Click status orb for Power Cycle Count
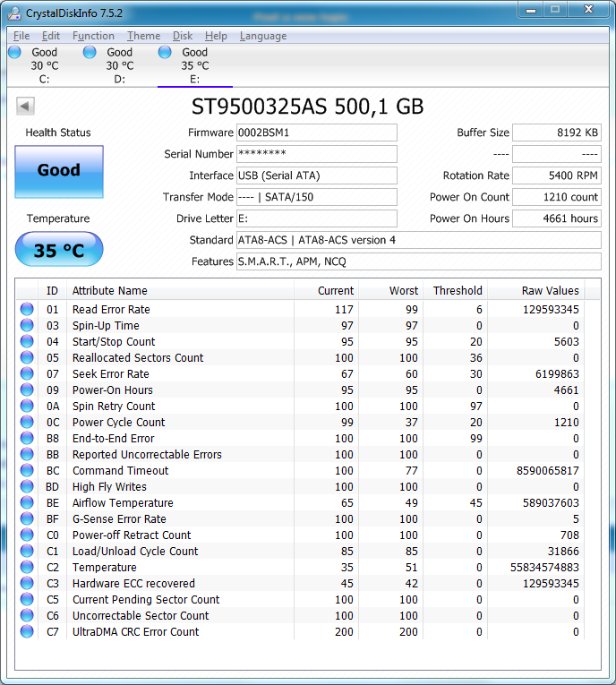 coord(27,422)
